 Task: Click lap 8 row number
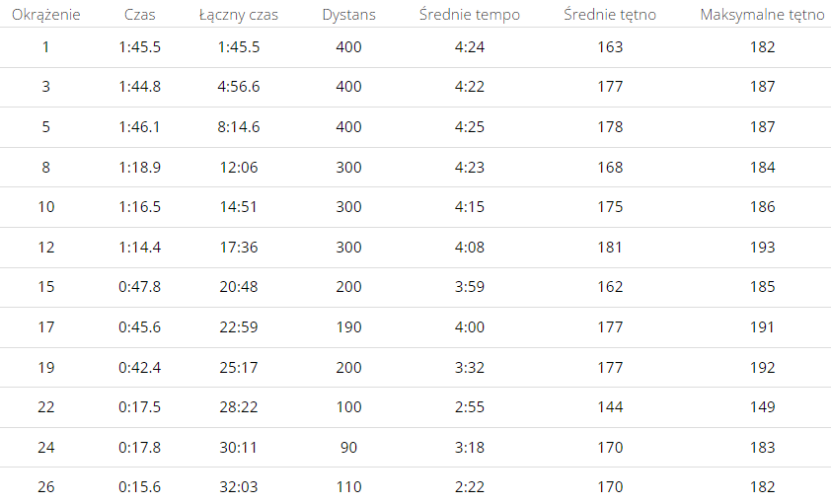[x=46, y=168]
